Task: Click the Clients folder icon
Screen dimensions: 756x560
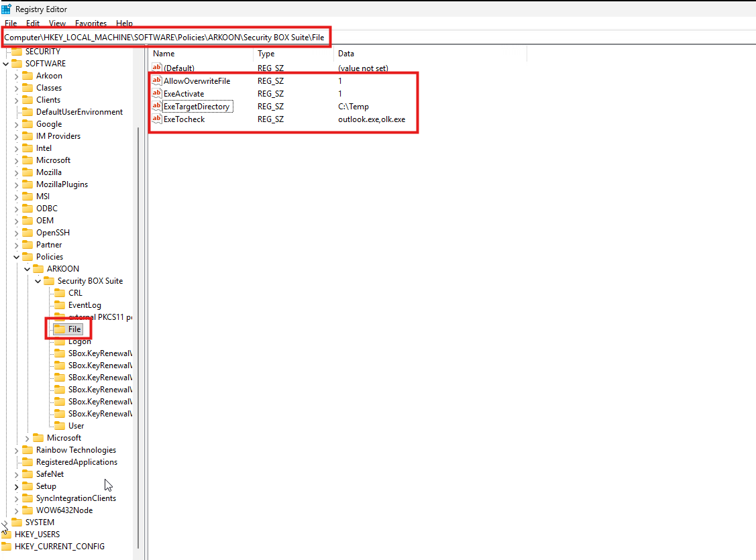Action: point(28,100)
